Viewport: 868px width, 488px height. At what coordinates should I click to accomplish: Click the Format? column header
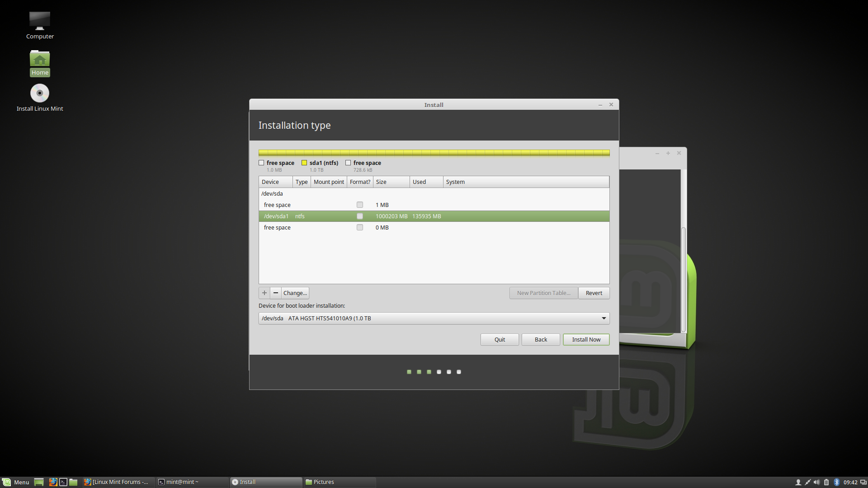point(360,182)
